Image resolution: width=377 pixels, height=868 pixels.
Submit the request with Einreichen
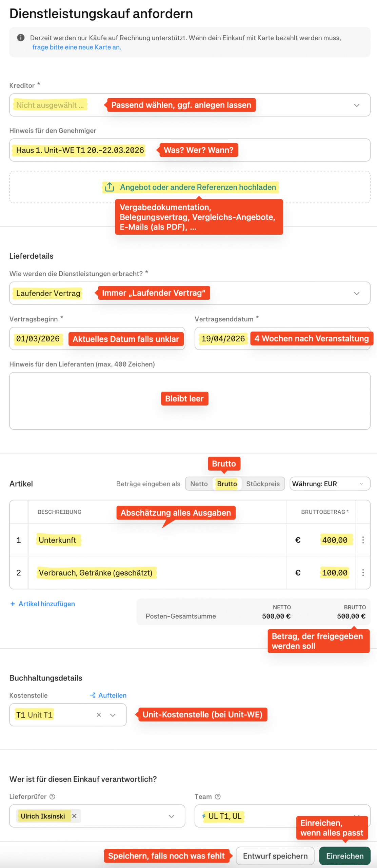point(344,856)
